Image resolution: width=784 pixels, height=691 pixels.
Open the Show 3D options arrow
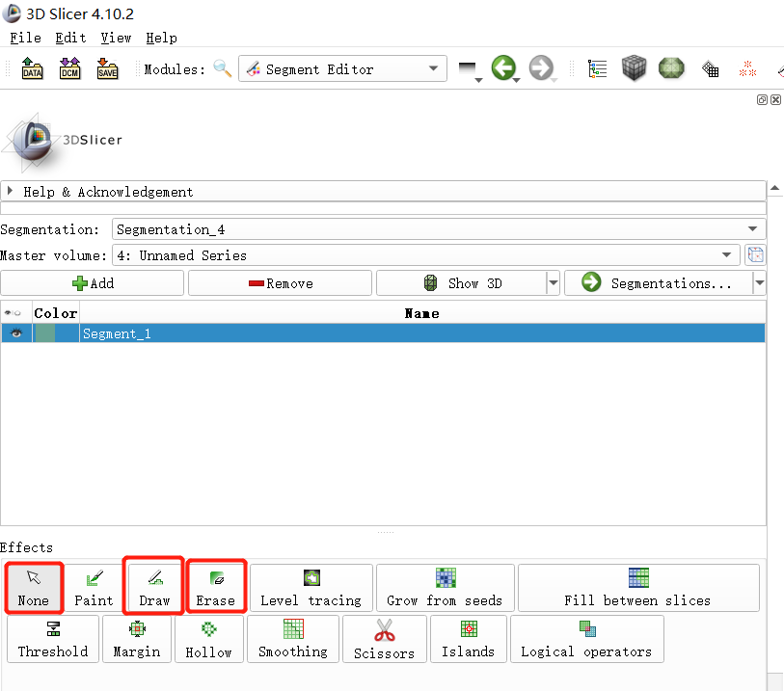(x=553, y=283)
